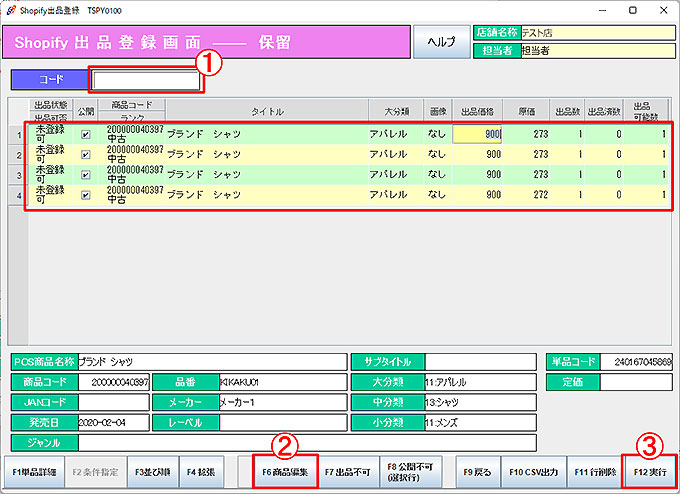Image resolution: width=680 pixels, height=494 pixels.
Task: Click the 画像 column header
Action: point(438,111)
